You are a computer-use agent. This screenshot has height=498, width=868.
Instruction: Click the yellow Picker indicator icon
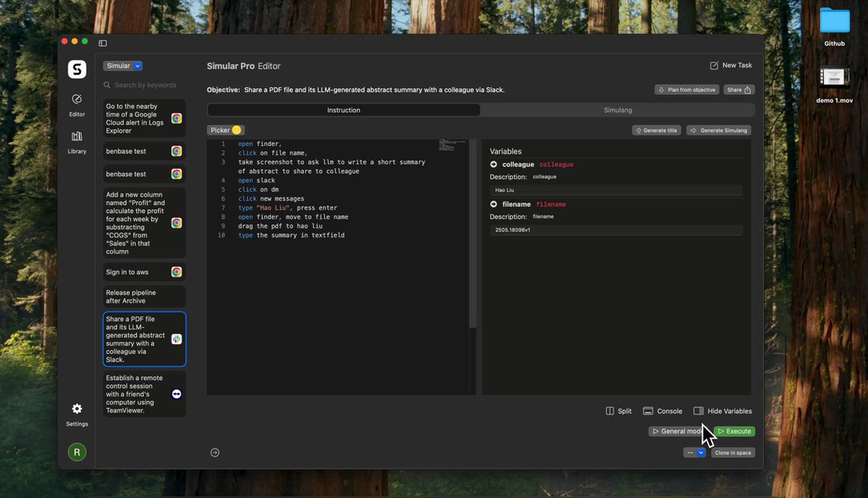[236, 130]
